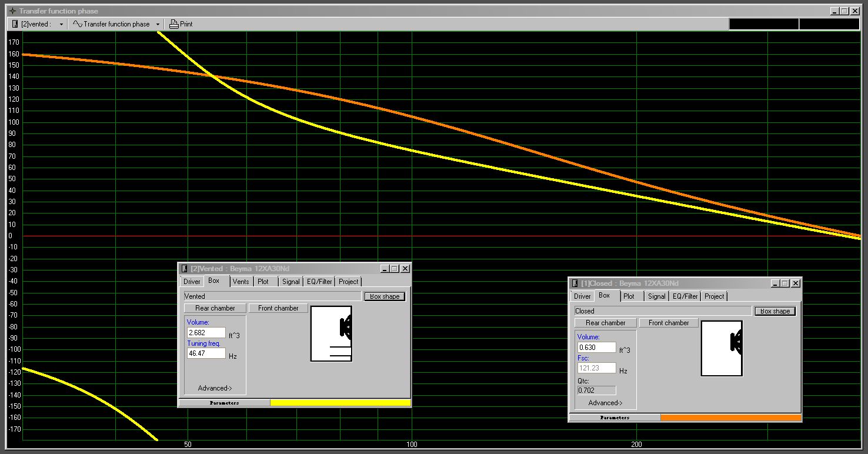Click Front chamber button in Vented window

(278, 308)
